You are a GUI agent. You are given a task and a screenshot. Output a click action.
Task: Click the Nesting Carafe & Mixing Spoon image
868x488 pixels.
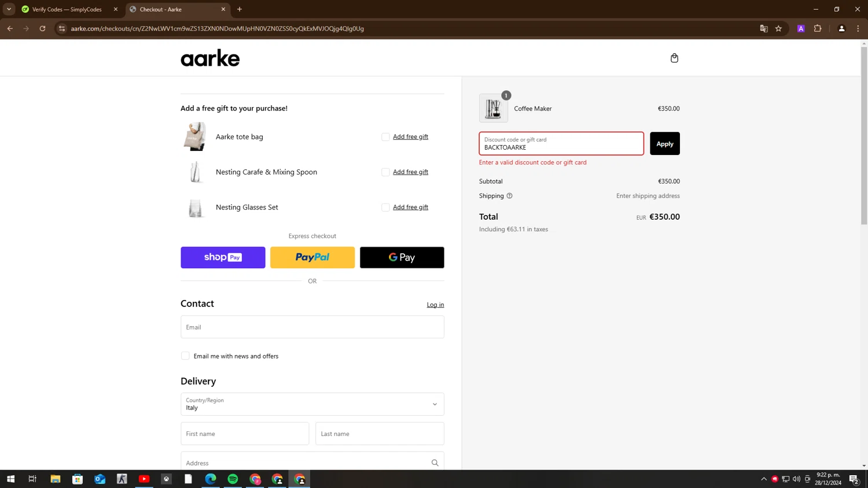pyautogui.click(x=195, y=172)
